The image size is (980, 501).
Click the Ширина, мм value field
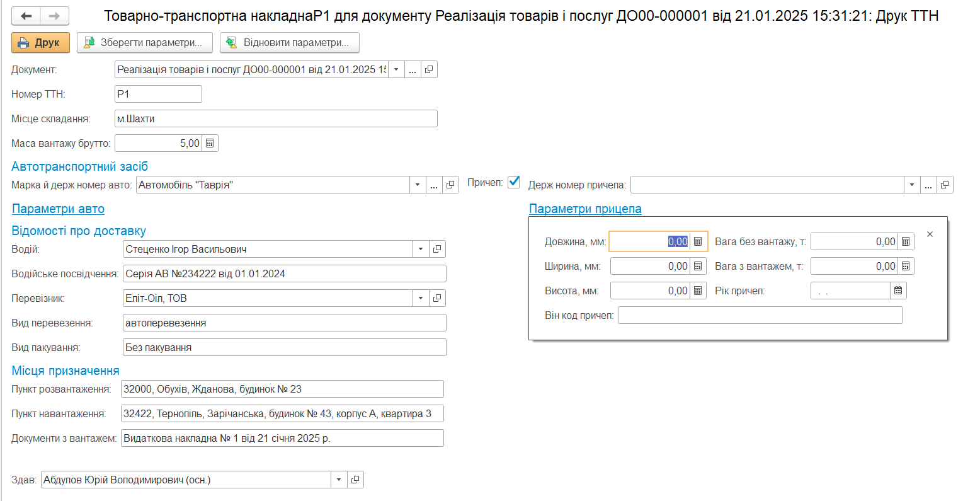pyautogui.click(x=651, y=266)
